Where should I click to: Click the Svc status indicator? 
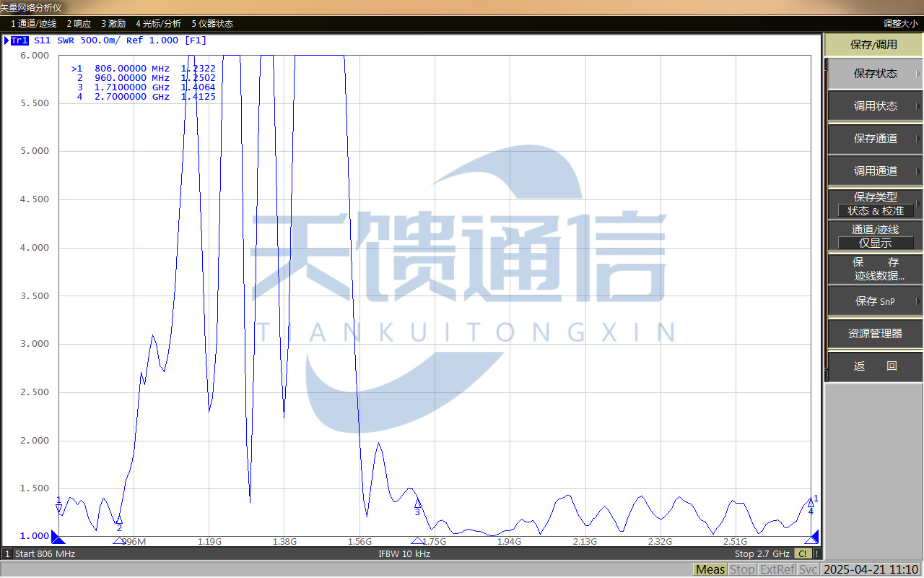pos(808,569)
